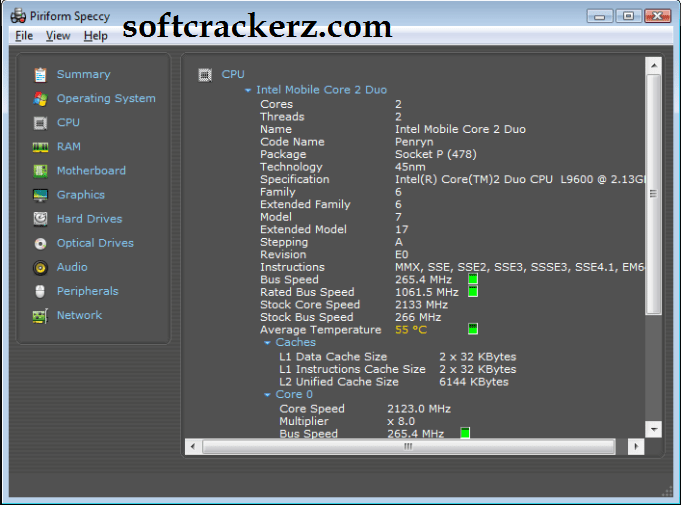681x505 pixels.
Task: Click green graph icon beside Rated Bus Speed
Action: [473, 292]
